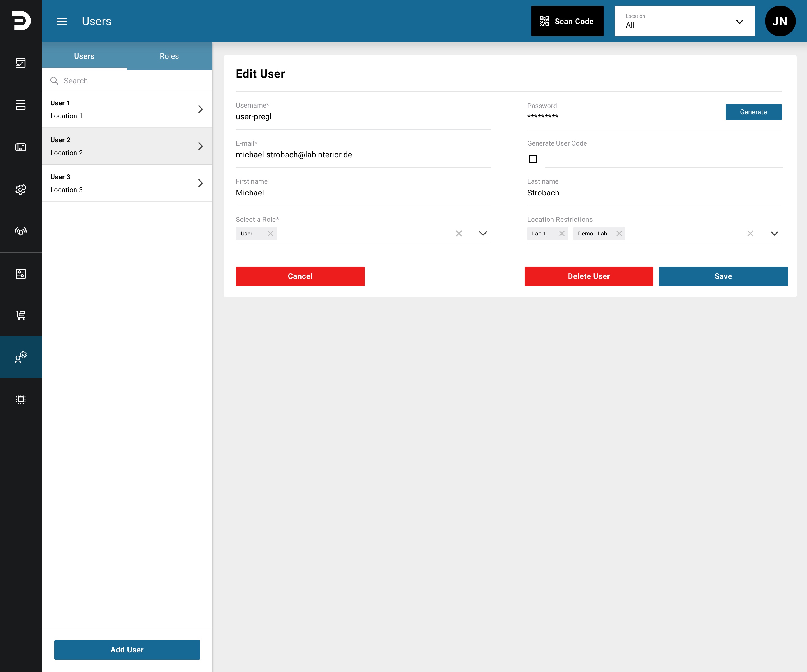Screen dimensions: 807x672
Task: Open the sliders settings panel icon in sidebar
Action: (x=21, y=273)
